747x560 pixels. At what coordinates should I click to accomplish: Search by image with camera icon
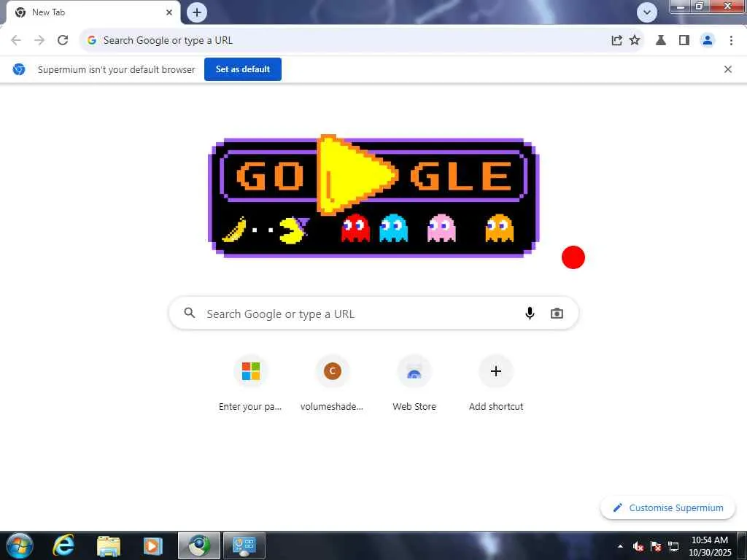click(x=557, y=314)
